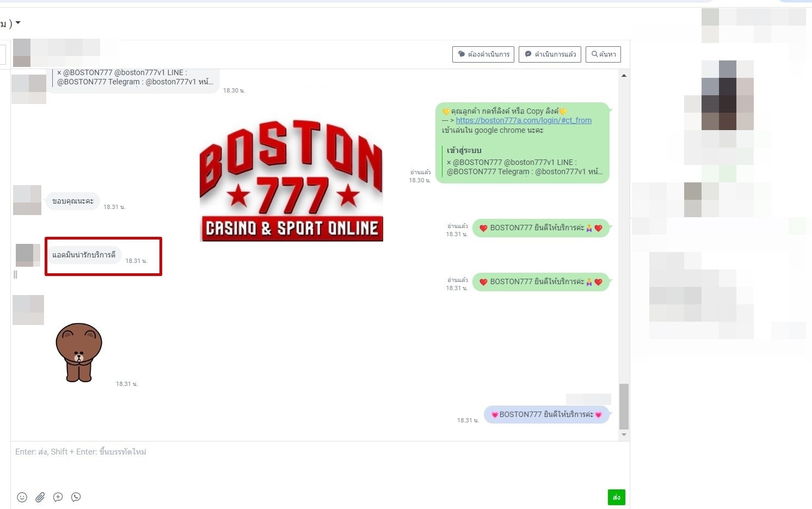This screenshot has height=509, width=812.
Task: Click คุณลูกค้า กดที่ลิงค์ หรือ Copy ลิงค์ text
Action: click(x=505, y=111)
